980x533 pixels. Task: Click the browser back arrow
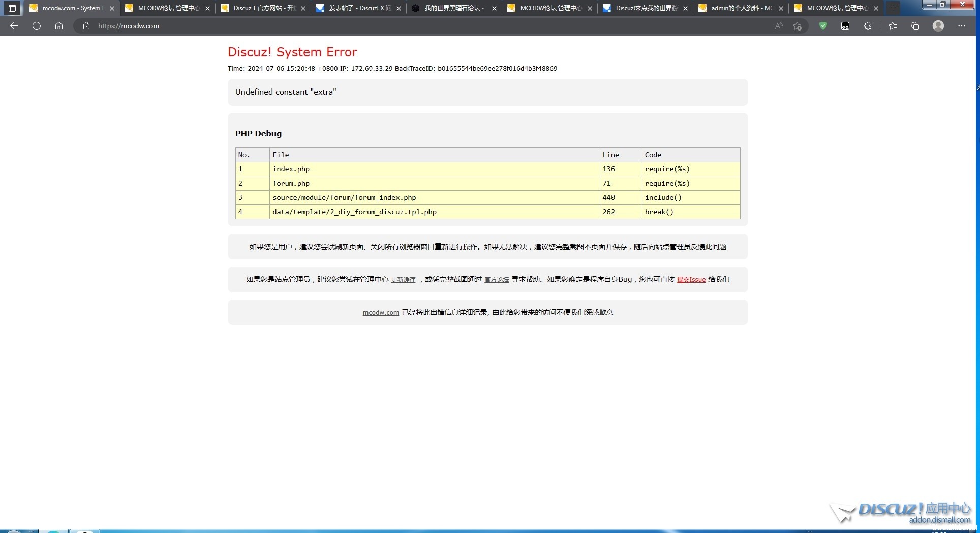(x=14, y=26)
